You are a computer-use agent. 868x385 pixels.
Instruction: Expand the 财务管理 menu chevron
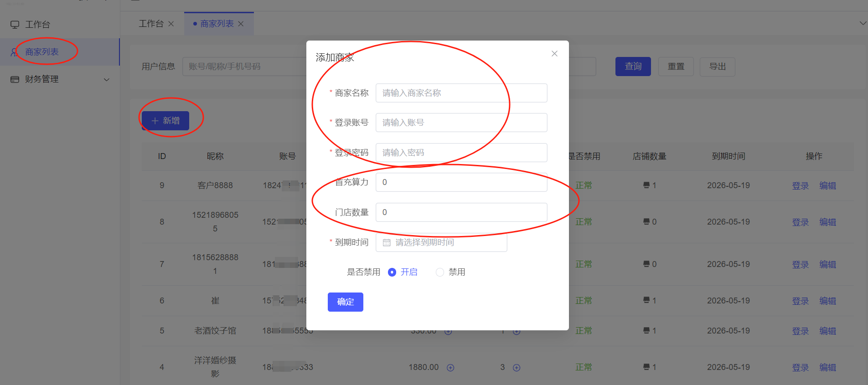(x=107, y=80)
